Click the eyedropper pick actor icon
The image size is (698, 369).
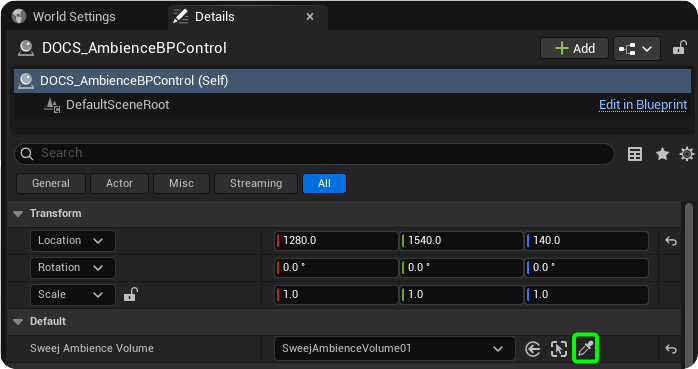pos(585,349)
